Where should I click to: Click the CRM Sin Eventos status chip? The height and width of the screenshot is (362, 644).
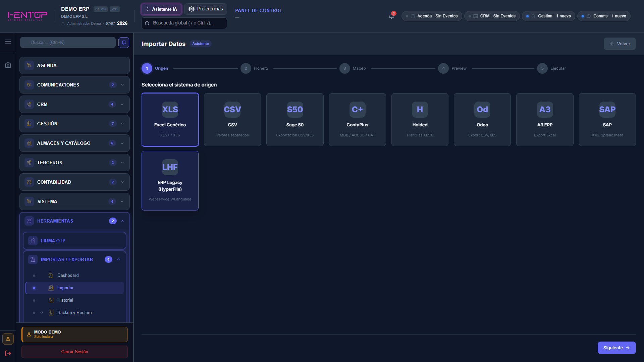click(x=492, y=16)
